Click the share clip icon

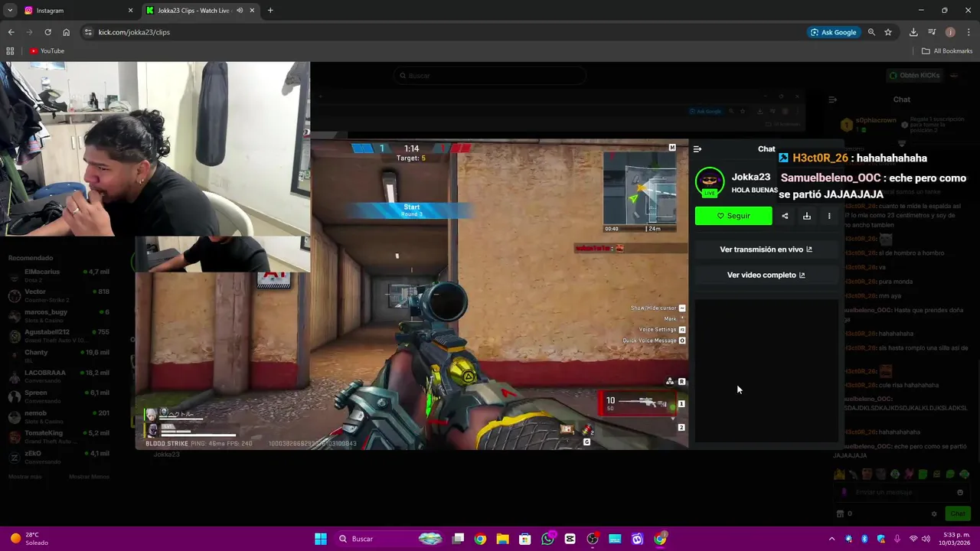pos(785,216)
